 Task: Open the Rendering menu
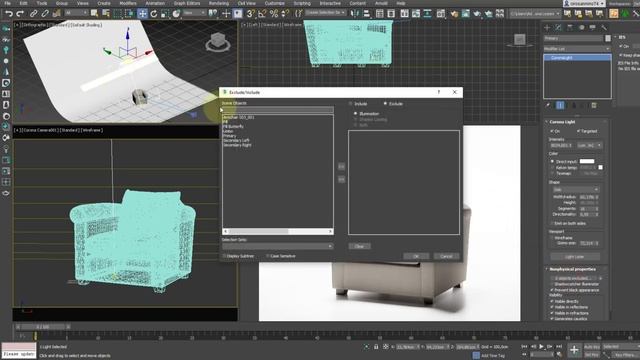(x=219, y=3)
